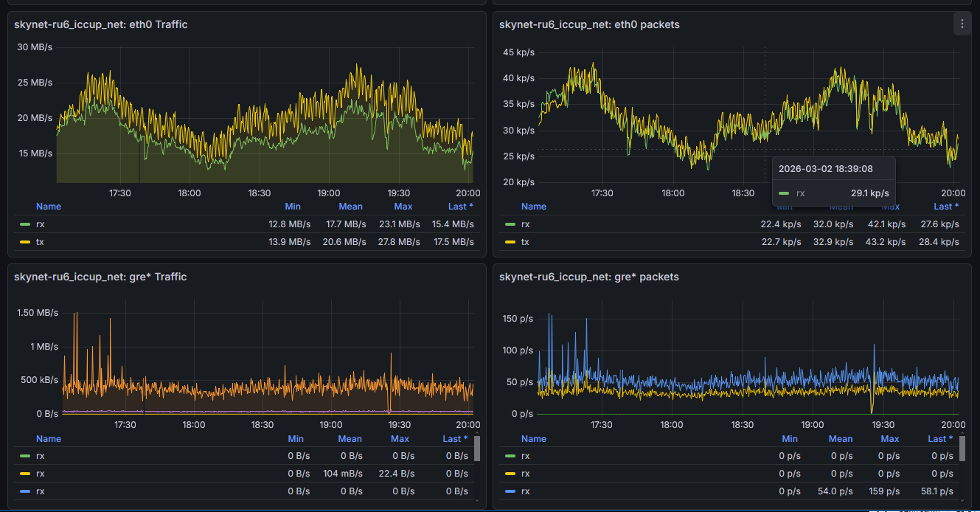
Task: Click yellow rx swatch in gre* Traffic legend
Action: (x=25, y=474)
